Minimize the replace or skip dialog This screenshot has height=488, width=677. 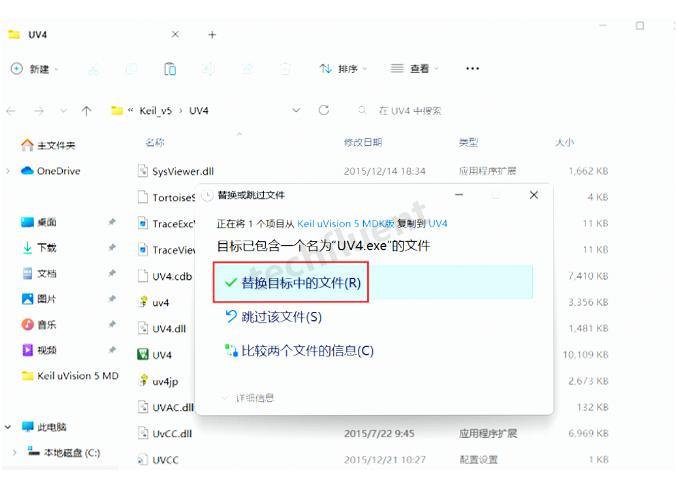[x=459, y=195]
